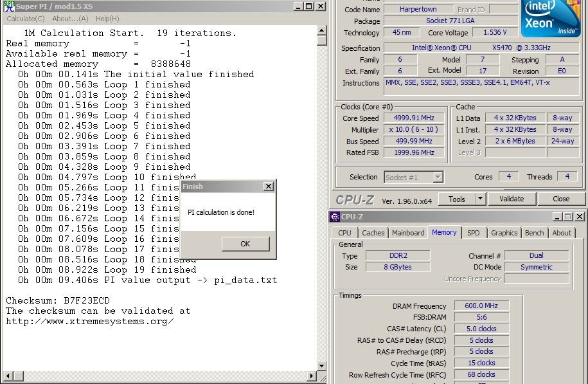Screen dimensions: 588x384
Task: Open the Mainboard tab
Action: tap(408, 233)
